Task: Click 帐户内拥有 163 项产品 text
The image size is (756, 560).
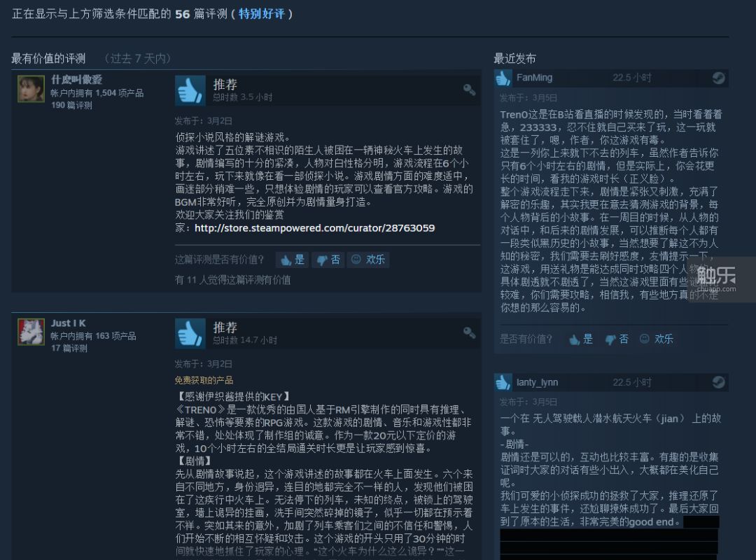Action: (x=93, y=336)
